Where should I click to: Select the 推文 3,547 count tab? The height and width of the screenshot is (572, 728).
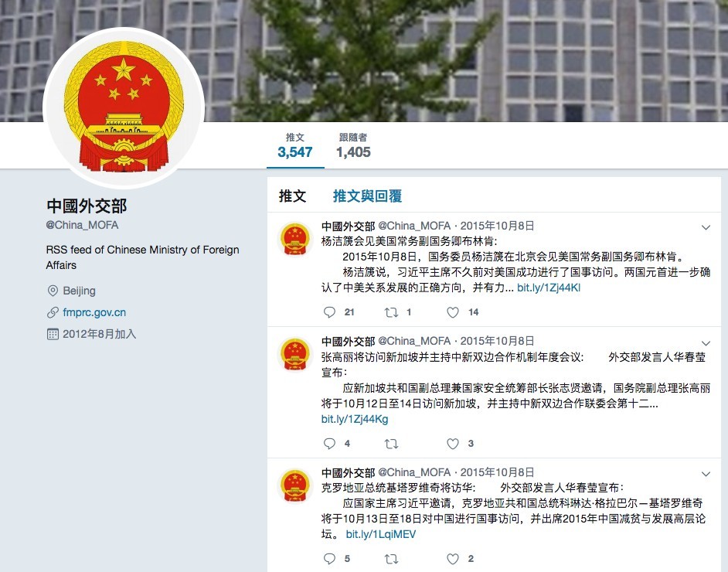click(295, 145)
